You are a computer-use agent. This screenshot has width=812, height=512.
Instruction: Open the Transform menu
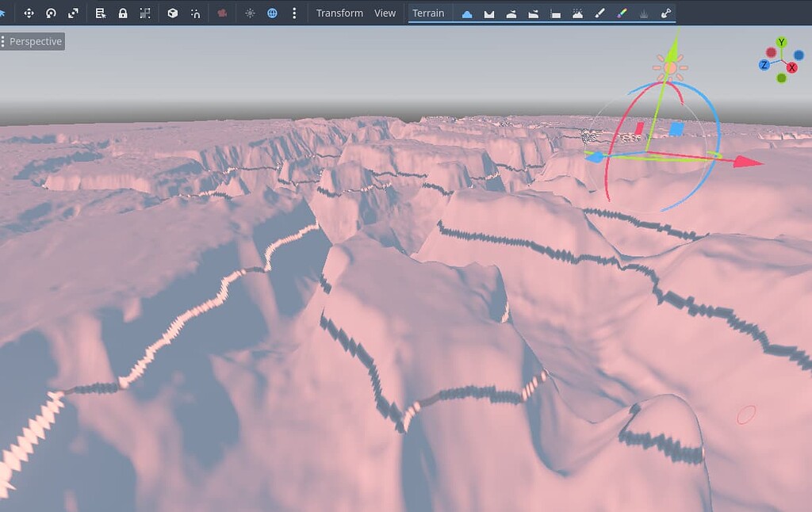click(339, 13)
